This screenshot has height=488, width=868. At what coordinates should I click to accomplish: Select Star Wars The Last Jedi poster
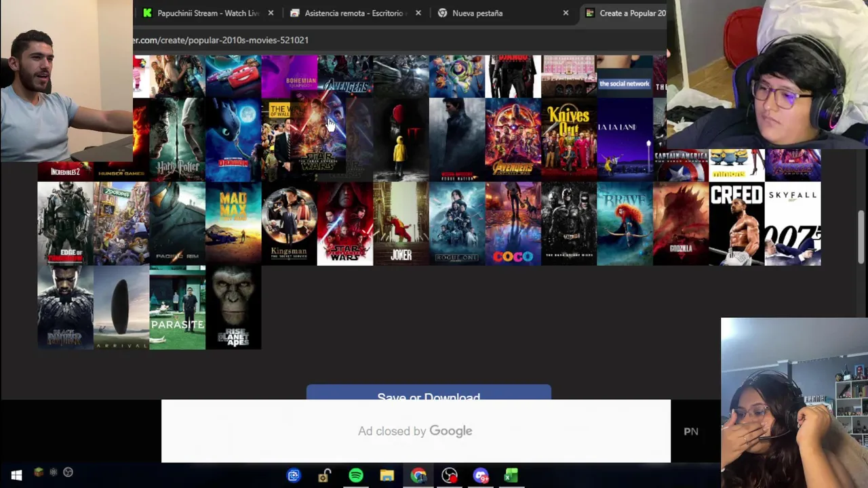coord(344,224)
